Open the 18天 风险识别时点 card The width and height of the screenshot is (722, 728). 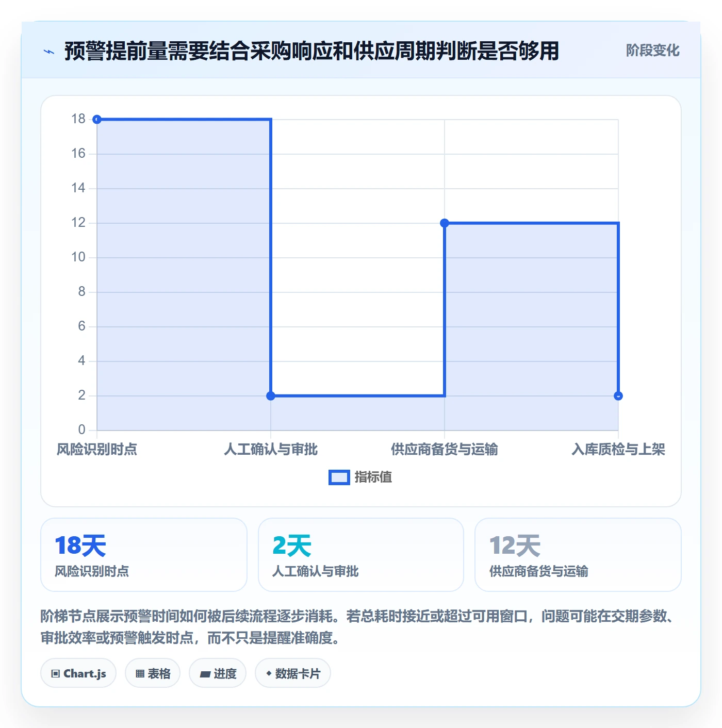point(144,555)
